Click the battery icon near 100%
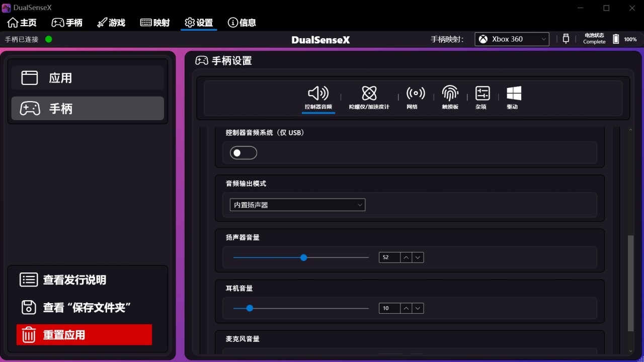The image size is (644, 362). [616, 39]
